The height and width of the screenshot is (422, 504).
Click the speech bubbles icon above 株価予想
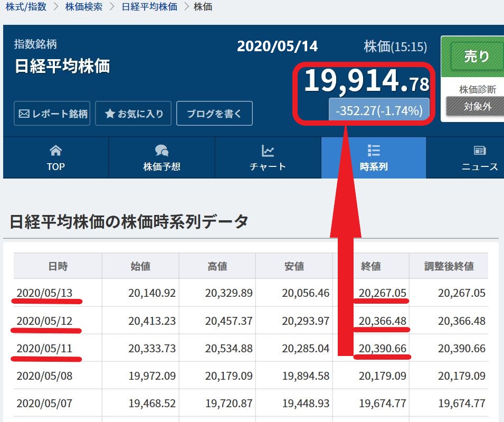(x=161, y=150)
